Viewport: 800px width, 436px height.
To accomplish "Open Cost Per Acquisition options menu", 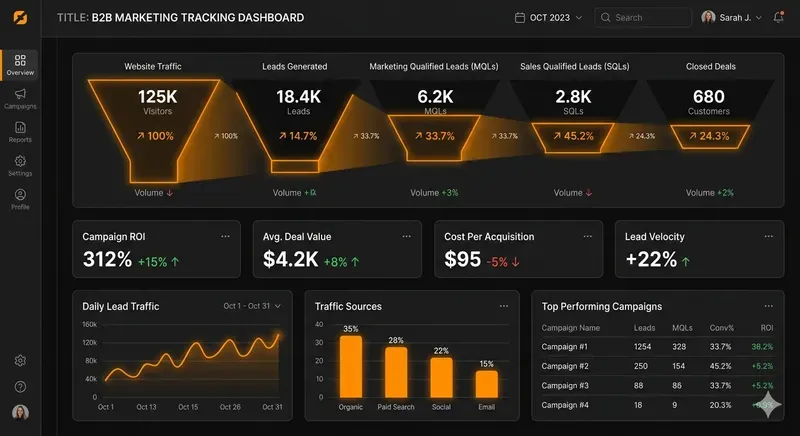I will coord(587,236).
